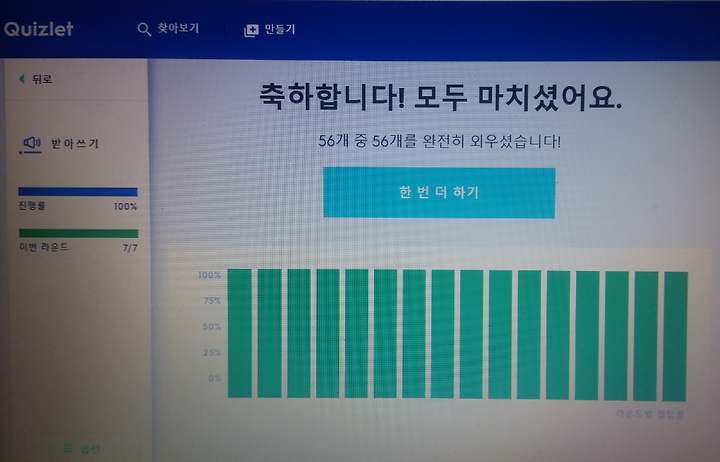Screen dimensions: 720x462
Task: Open 만들기 create menu item
Action: pos(280,29)
